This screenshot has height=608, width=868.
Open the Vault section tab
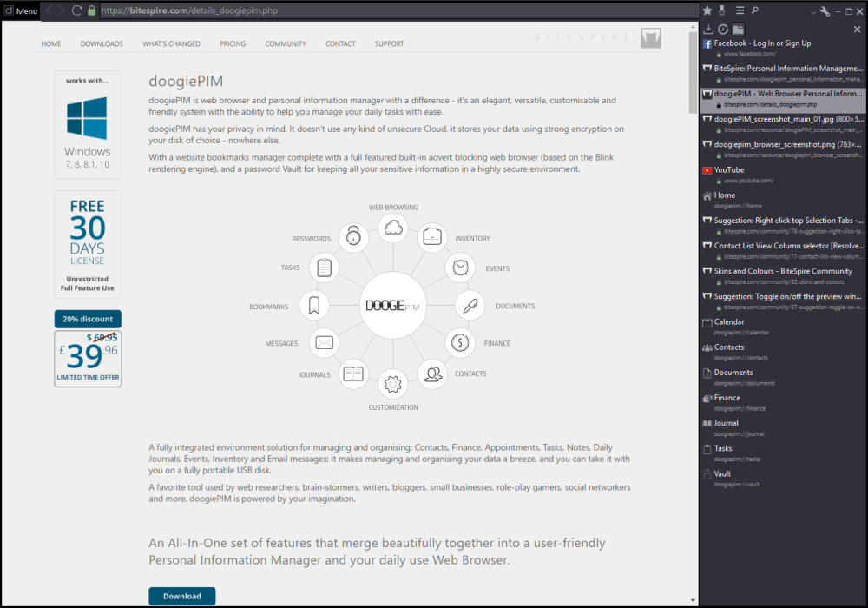[783, 479]
